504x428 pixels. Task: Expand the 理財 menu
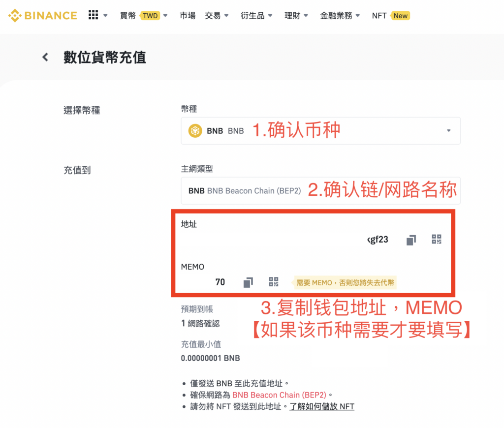tap(296, 15)
